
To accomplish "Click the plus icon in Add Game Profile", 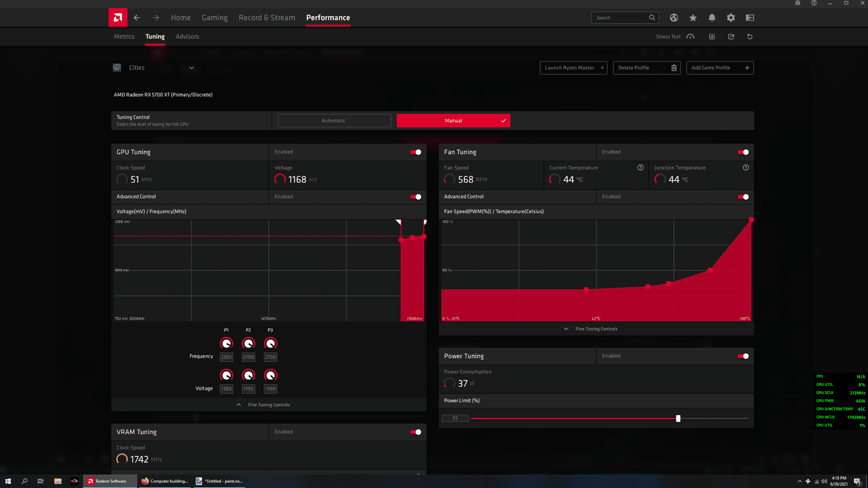I will pos(747,68).
